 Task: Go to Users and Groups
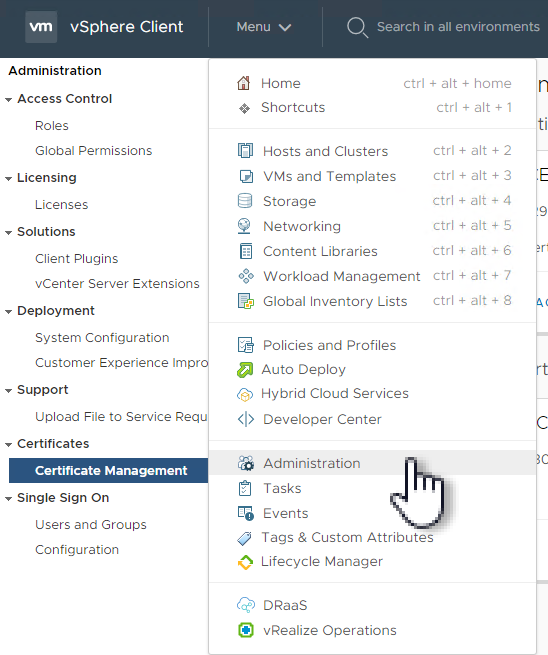tap(91, 525)
